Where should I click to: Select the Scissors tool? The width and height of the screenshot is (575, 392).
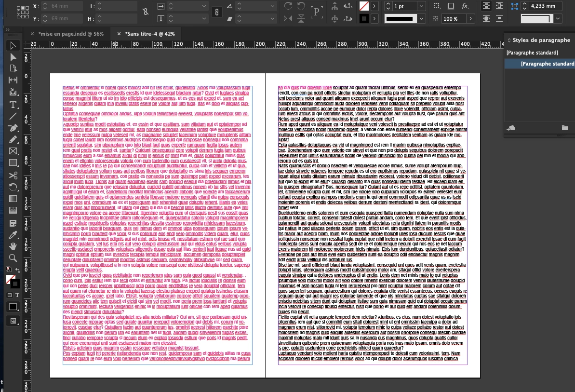click(x=13, y=176)
